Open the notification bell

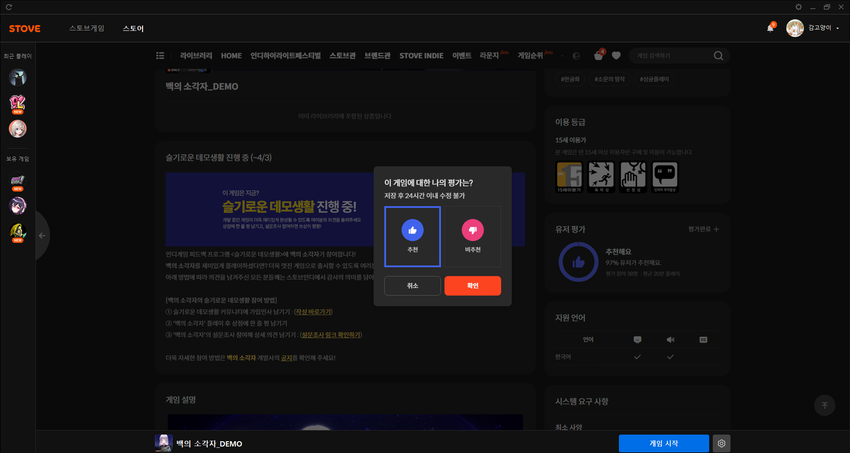point(770,28)
